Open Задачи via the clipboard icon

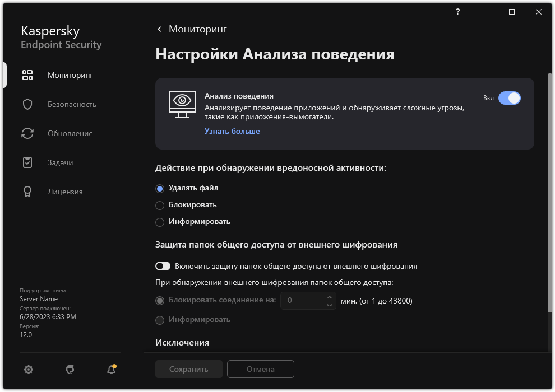(27, 162)
